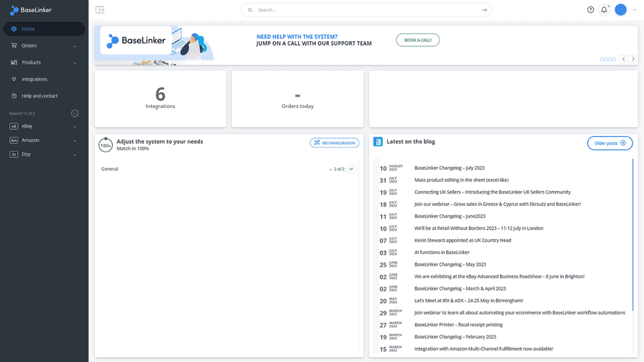Click the BaseLinker logo in sidebar
The height and width of the screenshot is (362, 644).
tap(31, 10)
